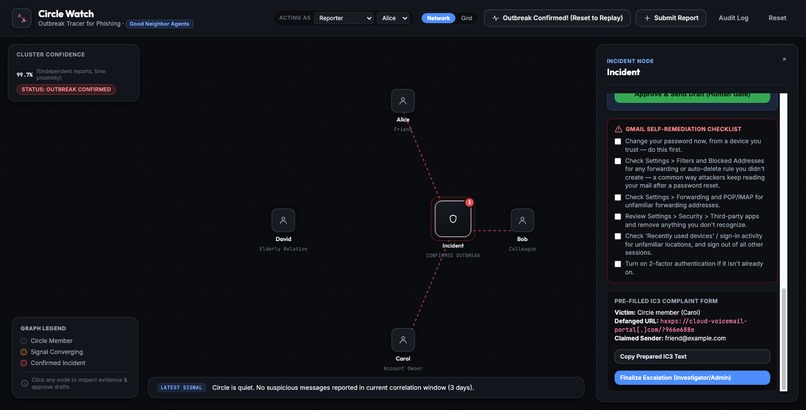Click info icon in graph legend

pos(24,383)
